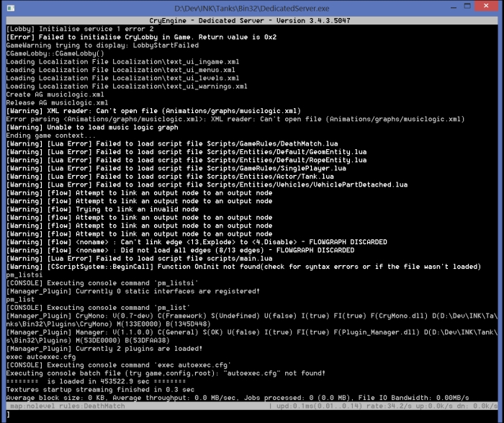Select the Plugin_Manager.dll plugin info line
Viewport: 504px width, 423px height.
pos(252,337)
